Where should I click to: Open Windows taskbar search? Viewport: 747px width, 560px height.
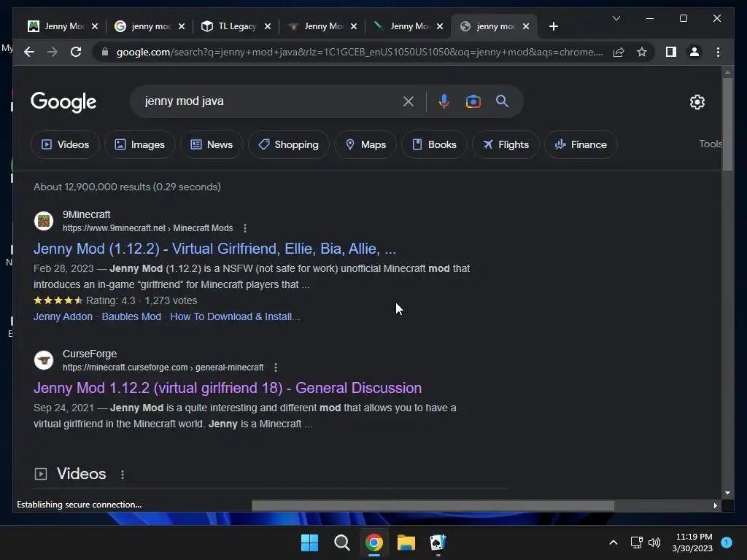pyautogui.click(x=341, y=542)
